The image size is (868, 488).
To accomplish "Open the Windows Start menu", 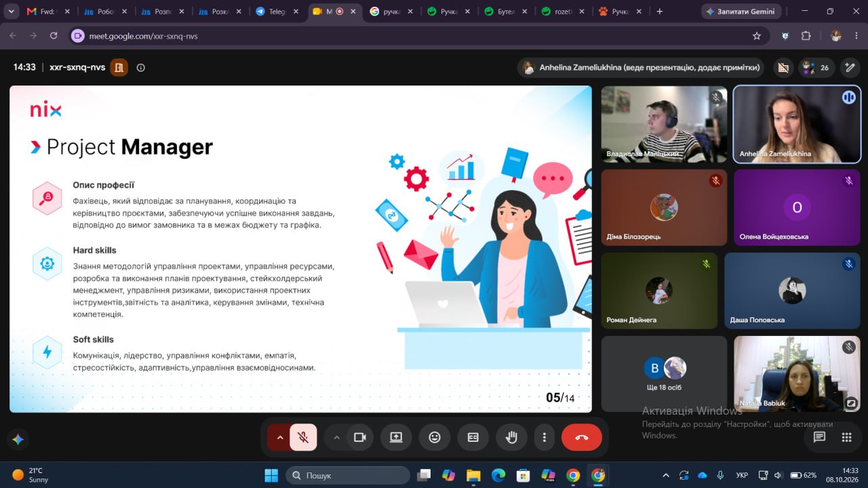I will click(271, 475).
